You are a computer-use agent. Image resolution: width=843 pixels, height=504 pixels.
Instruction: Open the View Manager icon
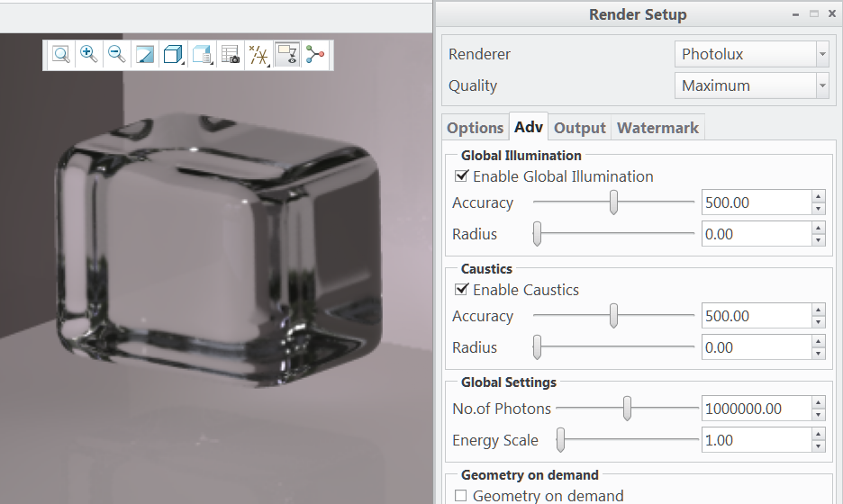click(231, 55)
